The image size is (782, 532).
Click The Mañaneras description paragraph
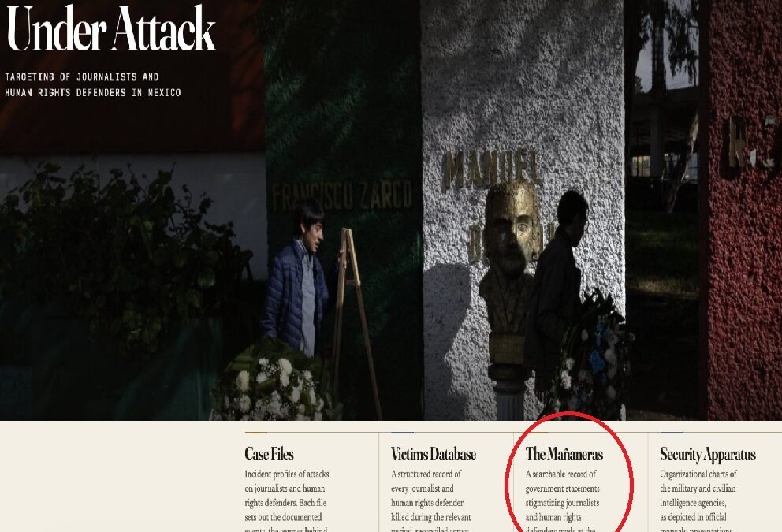tap(563, 500)
